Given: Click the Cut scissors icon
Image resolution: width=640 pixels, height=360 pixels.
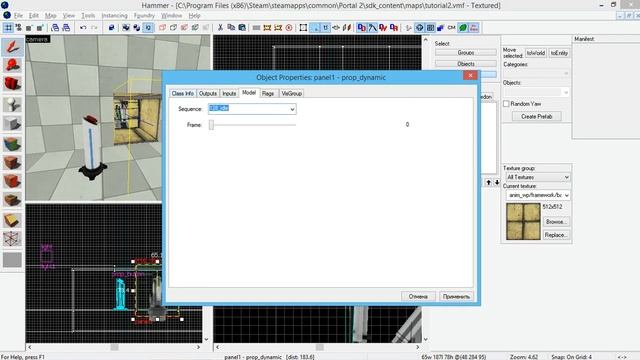Looking at the screenshot, I should [x=220, y=28].
